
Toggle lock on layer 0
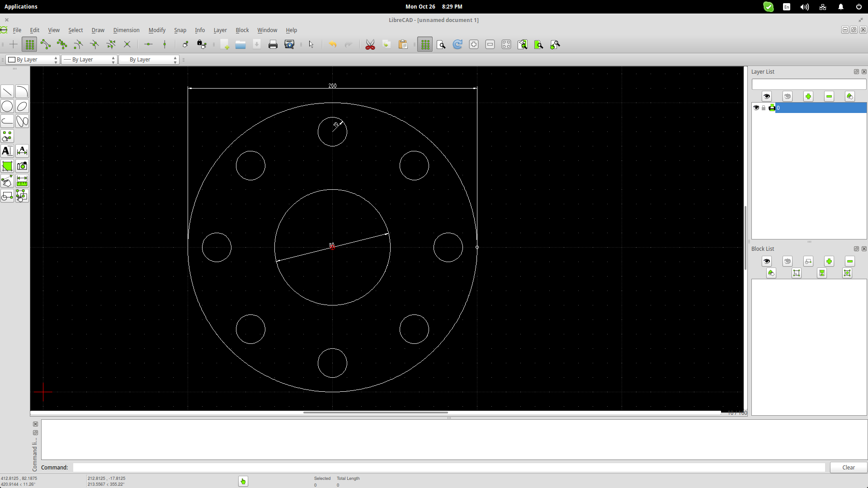tap(764, 108)
